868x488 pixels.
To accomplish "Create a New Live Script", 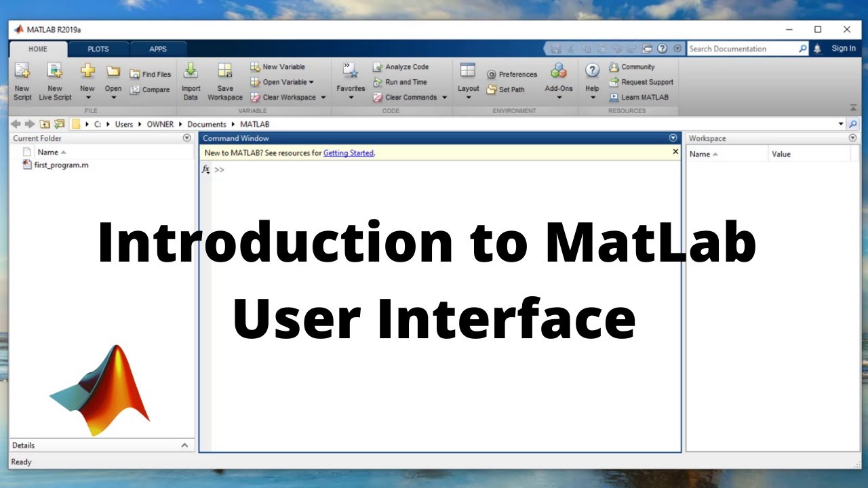I will pyautogui.click(x=55, y=81).
